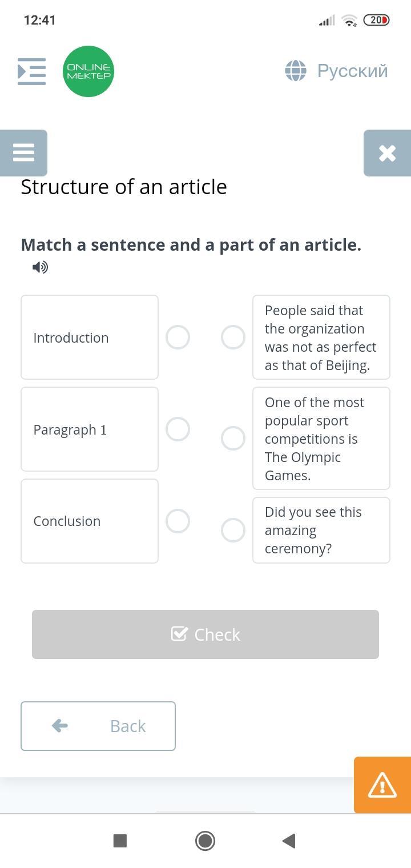The image size is (411, 868).
Task: Close the lesson with the X button
Action: click(x=387, y=153)
